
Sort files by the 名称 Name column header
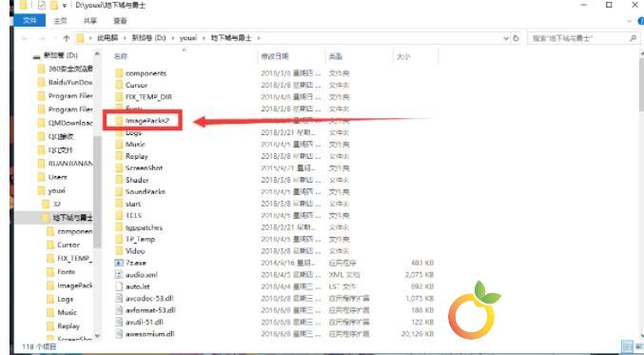click(x=121, y=56)
